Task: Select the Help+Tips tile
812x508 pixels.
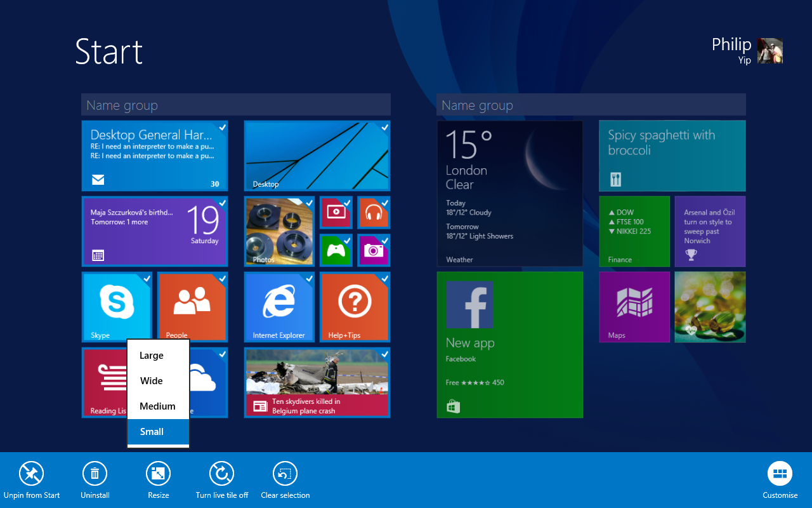Action: coord(355,307)
